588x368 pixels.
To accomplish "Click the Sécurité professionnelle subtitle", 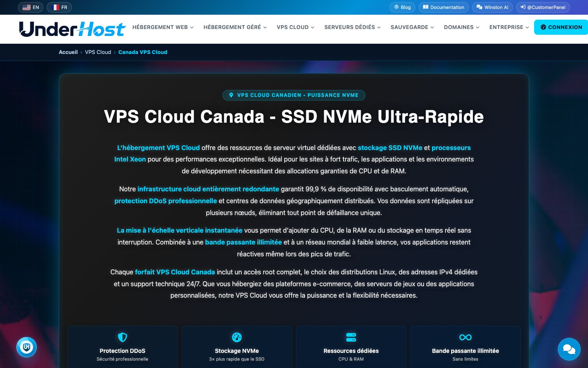I will [x=122, y=359].
